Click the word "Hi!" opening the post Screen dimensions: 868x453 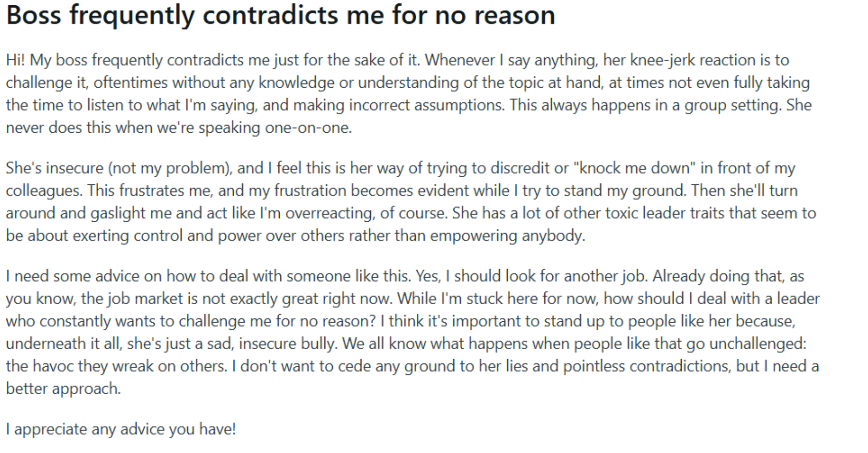(x=15, y=60)
